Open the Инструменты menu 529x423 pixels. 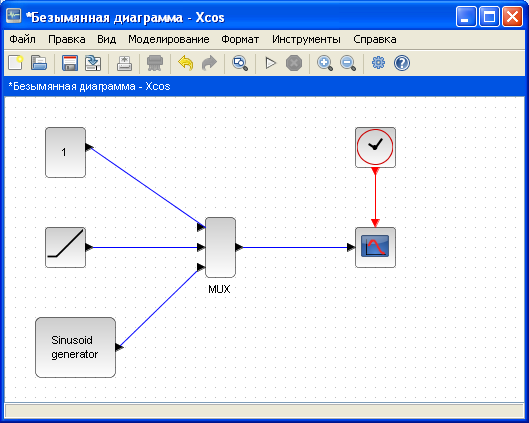(x=306, y=39)
